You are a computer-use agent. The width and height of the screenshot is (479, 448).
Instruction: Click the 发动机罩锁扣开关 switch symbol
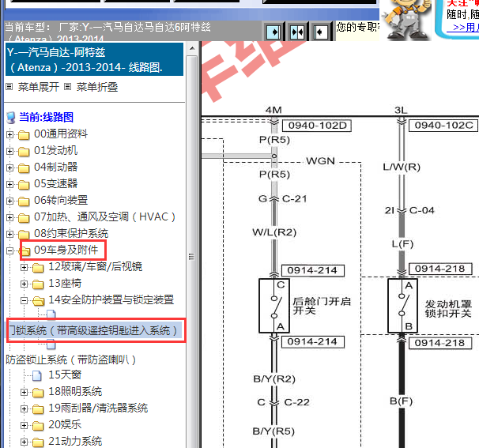tap(402, 306)
